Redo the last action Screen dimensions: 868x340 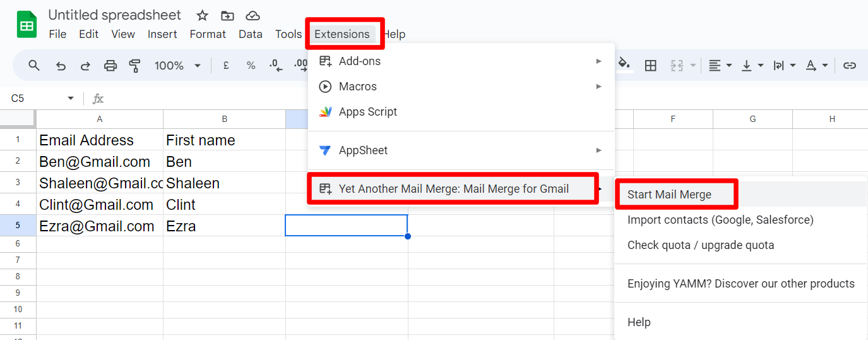click(x=85, y=65)
